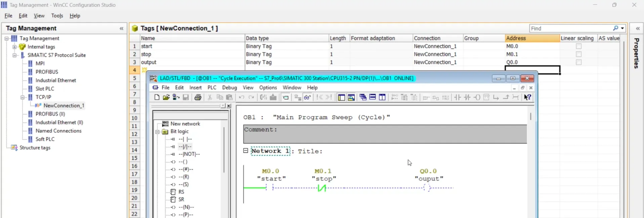Open the PLC menu

(212, 87)
